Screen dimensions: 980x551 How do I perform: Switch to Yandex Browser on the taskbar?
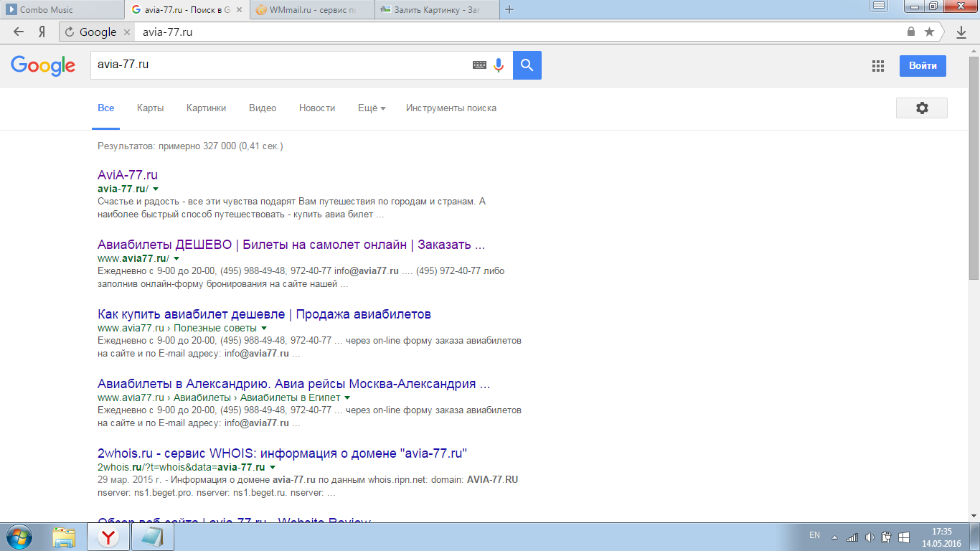(x=108, y=537)
